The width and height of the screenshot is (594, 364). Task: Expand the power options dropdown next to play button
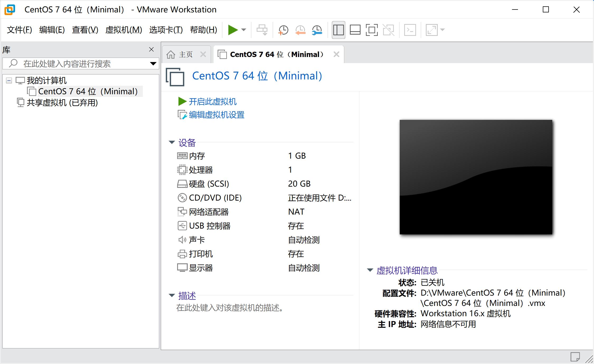[x=243, y=30]
